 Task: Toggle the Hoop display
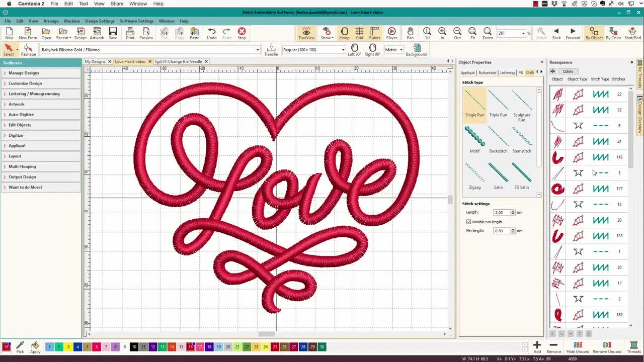click(344, 34)
